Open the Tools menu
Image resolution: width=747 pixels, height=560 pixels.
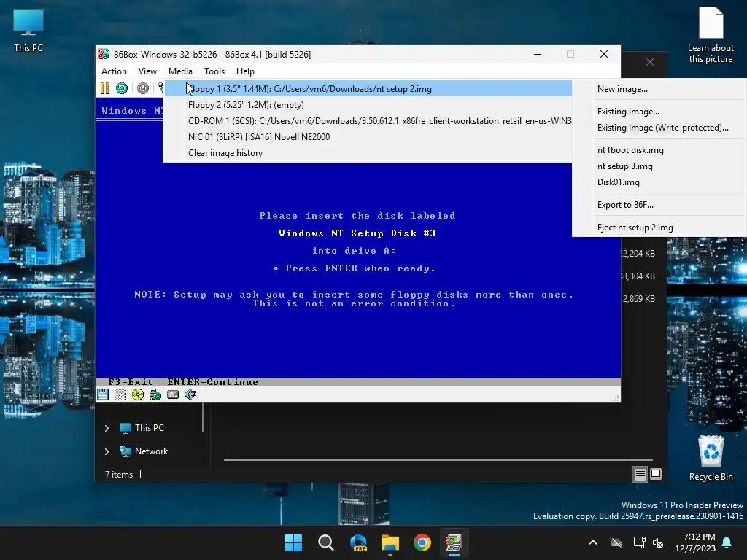[214, 71]
